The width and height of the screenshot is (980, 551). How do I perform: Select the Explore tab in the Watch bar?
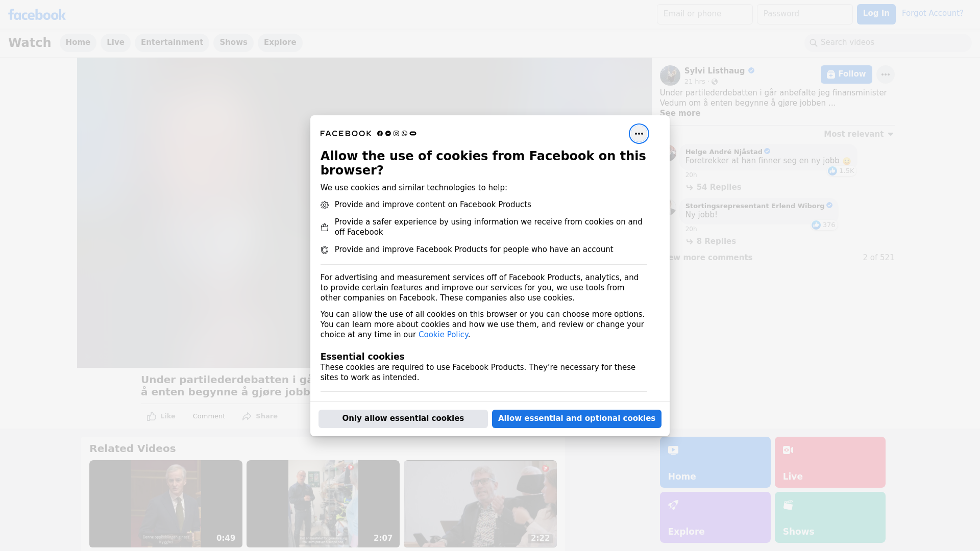tap(280, 42)
